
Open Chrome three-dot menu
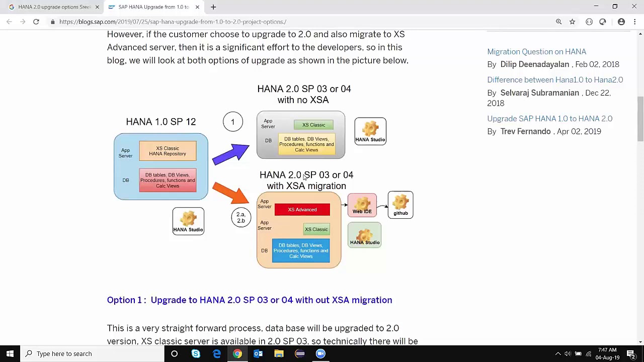(635, 22)
